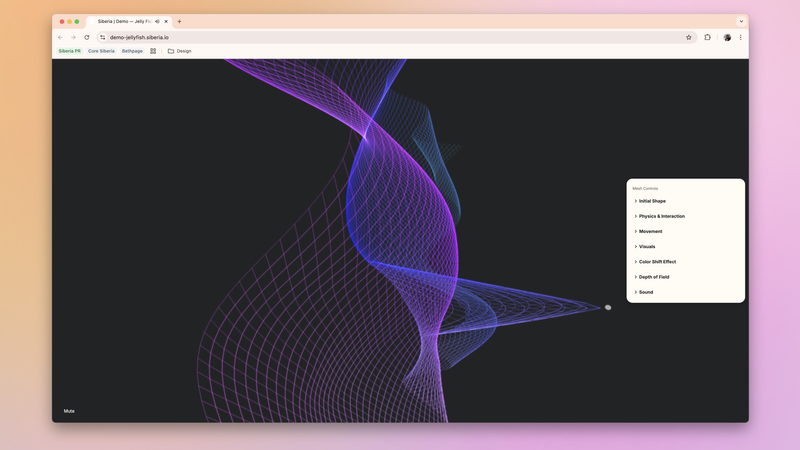View site information icon in address bar

click(103, 37)
